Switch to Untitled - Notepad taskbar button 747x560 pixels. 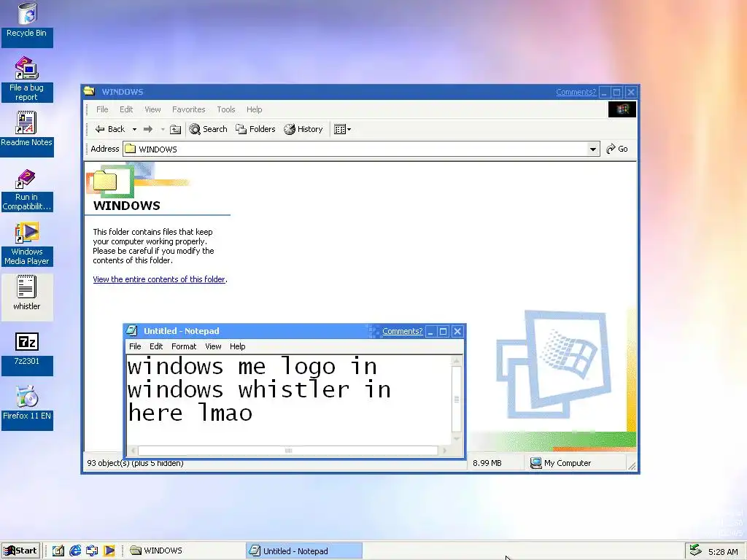(304, 551)
